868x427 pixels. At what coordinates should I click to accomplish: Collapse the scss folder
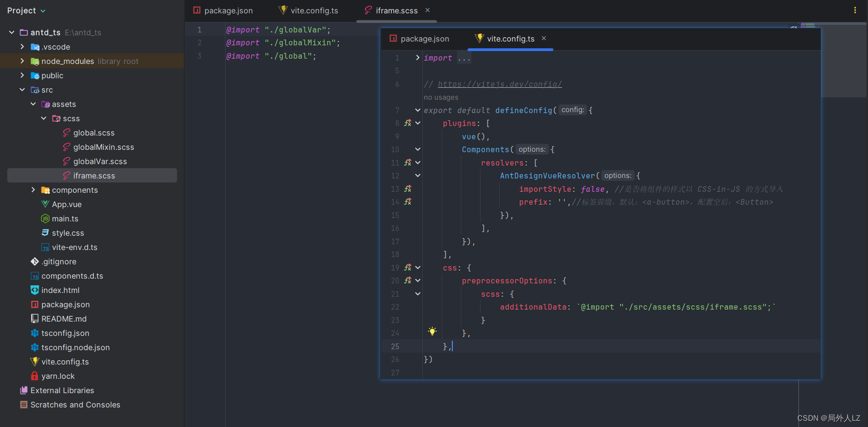click(44, 118)
